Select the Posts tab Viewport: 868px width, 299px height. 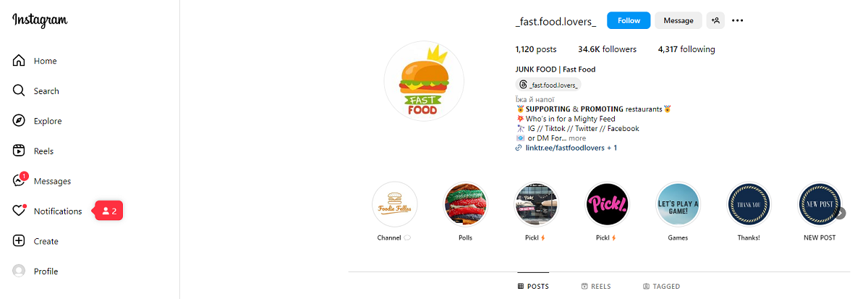pos(533,287)
